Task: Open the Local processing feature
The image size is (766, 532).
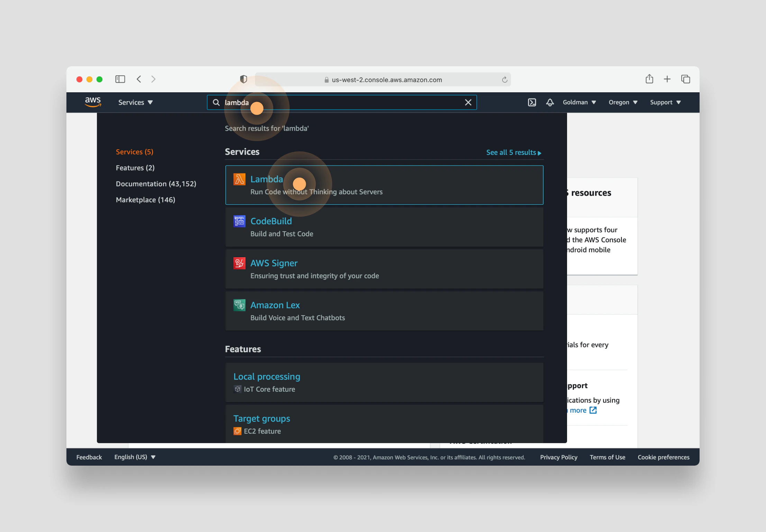Action: [267, 376]
